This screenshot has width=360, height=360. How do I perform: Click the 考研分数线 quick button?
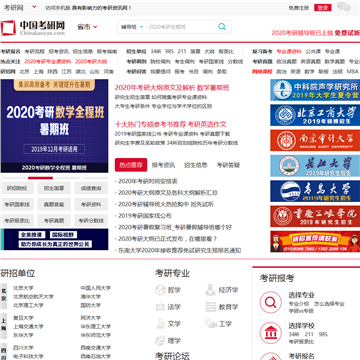click(91, 221)
